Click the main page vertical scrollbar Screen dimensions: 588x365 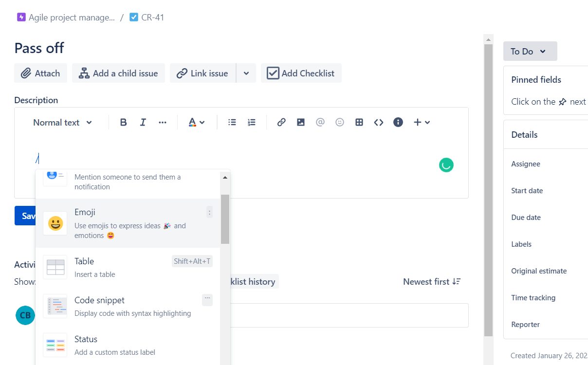pos(488,190)
